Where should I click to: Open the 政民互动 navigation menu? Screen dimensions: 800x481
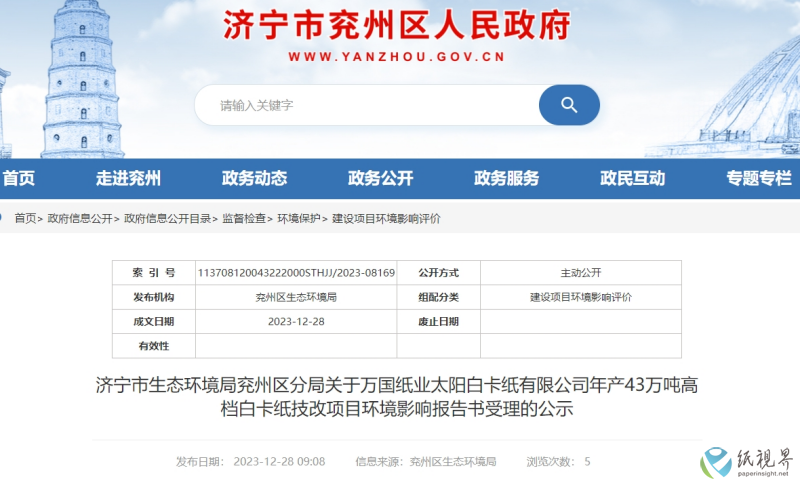(632, 179)
